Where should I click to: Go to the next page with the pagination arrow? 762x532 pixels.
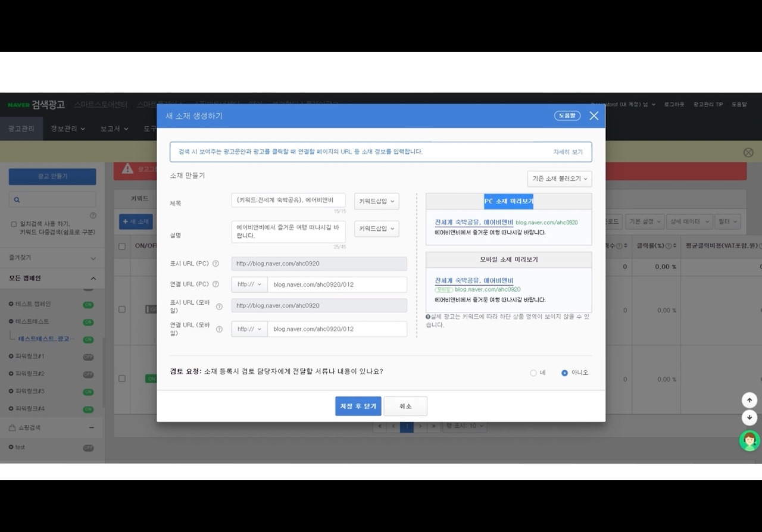coord(420,426)
